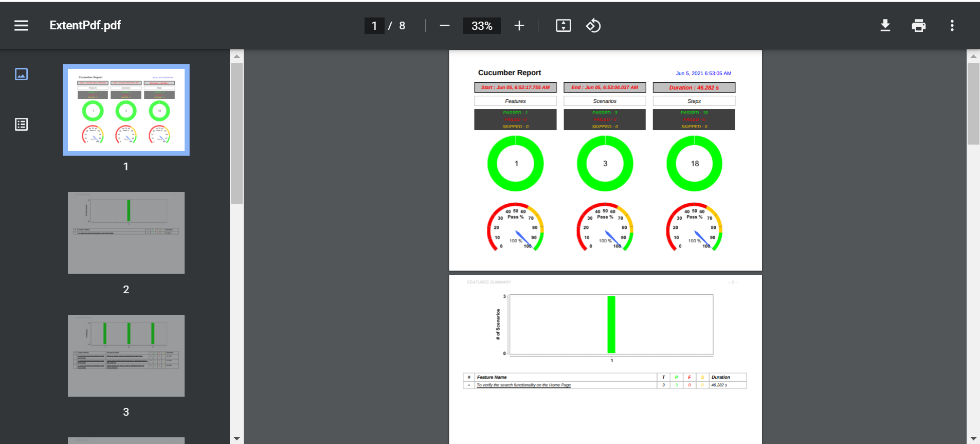Viewport: 980px width, 444px height.
Task: Download the ExtentPdf.pdf file
Action: 885,25
